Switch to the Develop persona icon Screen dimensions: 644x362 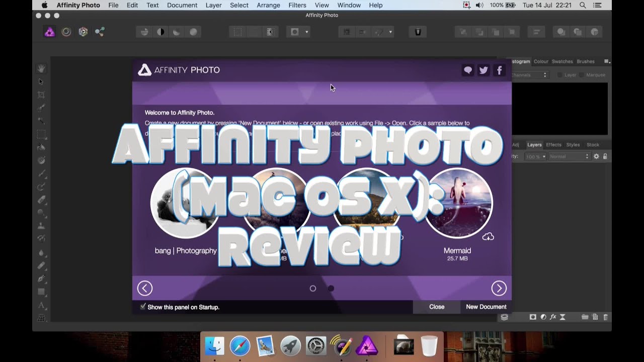pyautogui.click(x=83, y=32)
